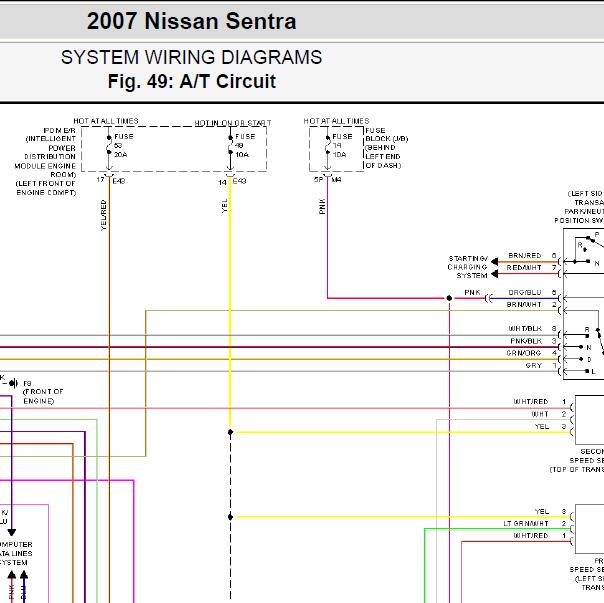Select the "SYSTEM WIRING DIAGRAMS" heading
This screenshot has height=603, width=604.
191,57
